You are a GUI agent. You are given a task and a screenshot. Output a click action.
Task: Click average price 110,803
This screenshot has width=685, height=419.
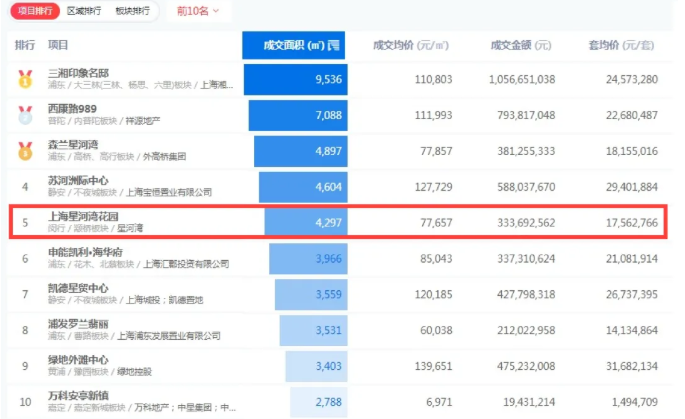(x=433, y=79)
